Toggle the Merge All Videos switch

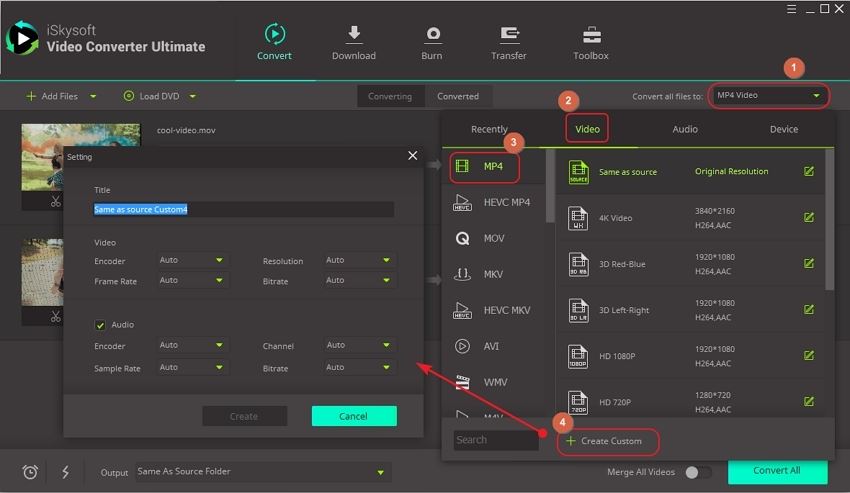[x=698, y=472]
